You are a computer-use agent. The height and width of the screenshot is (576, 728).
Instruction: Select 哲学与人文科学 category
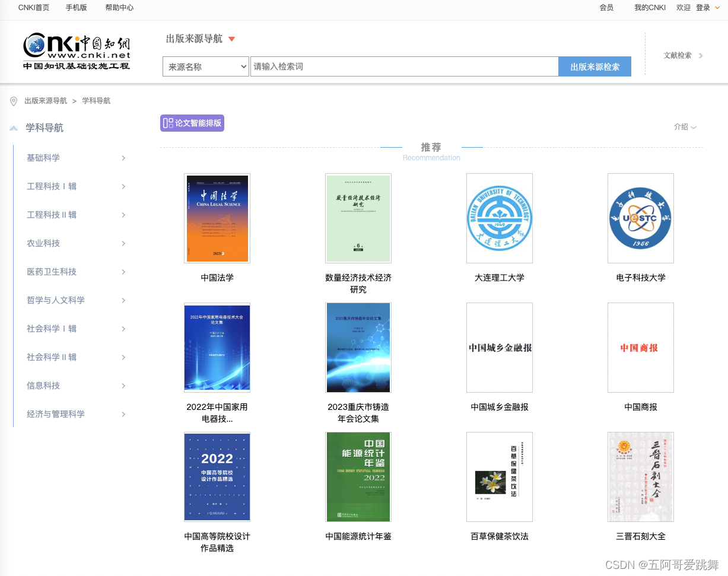[56, 300]
